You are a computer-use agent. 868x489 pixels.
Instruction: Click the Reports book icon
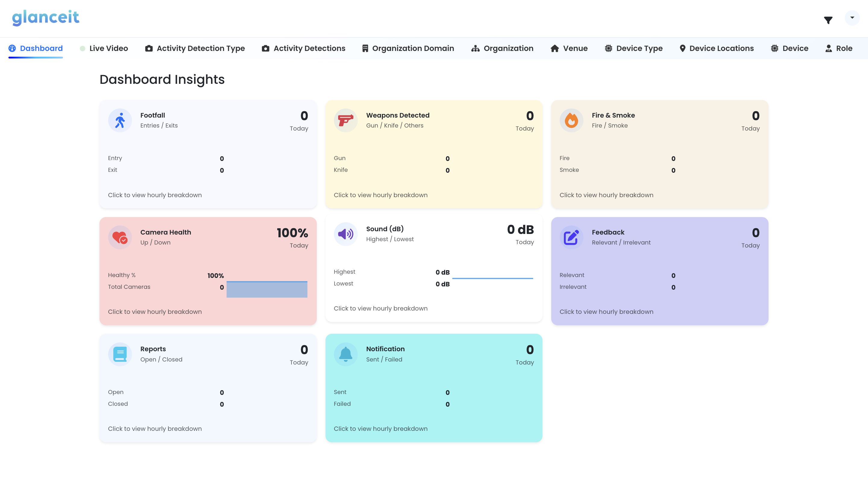120,354
